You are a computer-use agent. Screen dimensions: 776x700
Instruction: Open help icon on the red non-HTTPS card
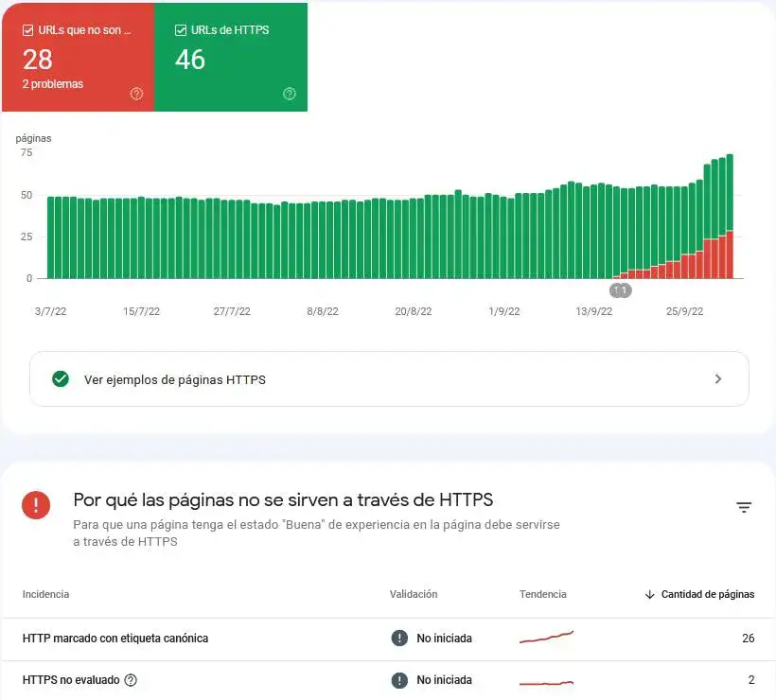pyautogui.click(x=136, y=94)
